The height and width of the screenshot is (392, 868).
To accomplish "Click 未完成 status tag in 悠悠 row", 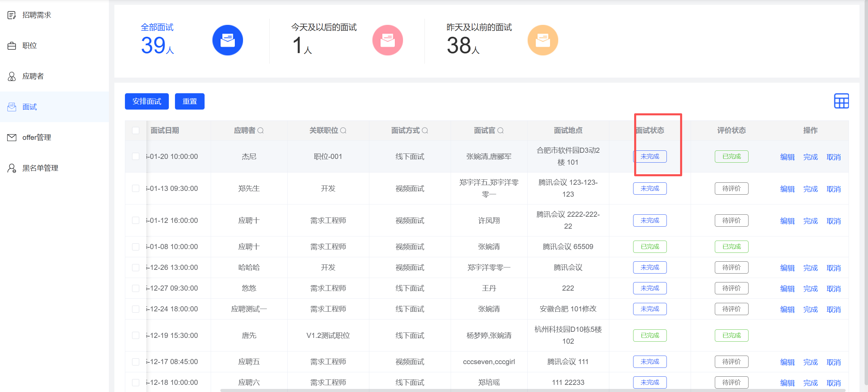I will [x=649, y=288].
